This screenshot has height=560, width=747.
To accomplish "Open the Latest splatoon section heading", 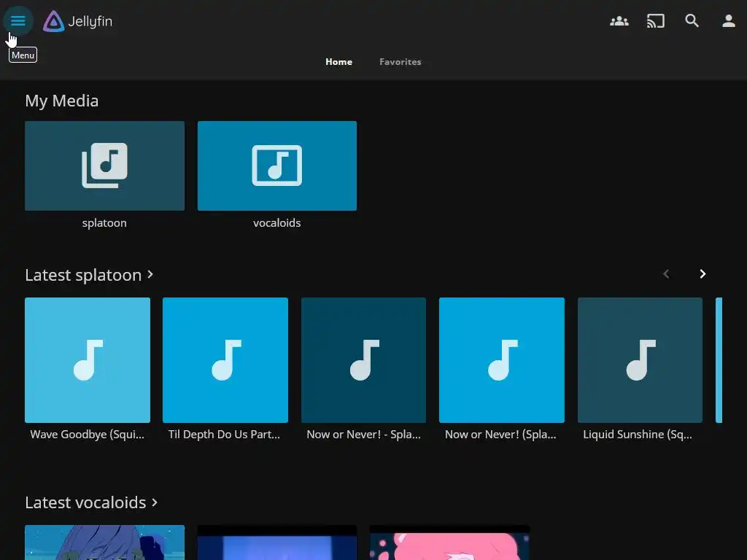I will (x=83, y=275).
